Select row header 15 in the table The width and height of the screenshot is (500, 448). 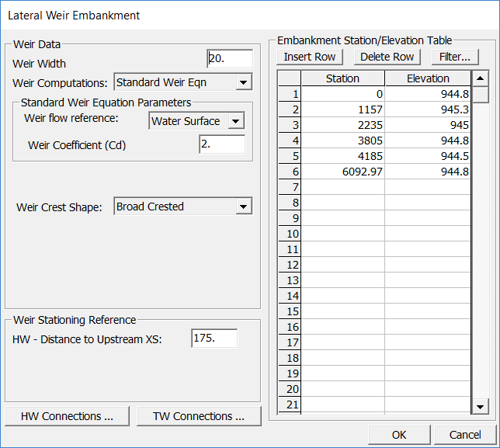[290, 311]
